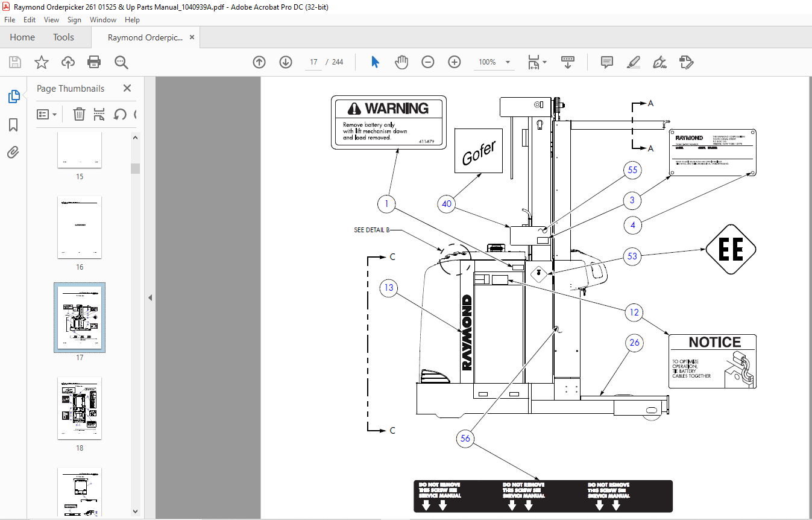Click callout number 40 in diagram
Screen dimensions: 812x520
(x=446, y=204)
